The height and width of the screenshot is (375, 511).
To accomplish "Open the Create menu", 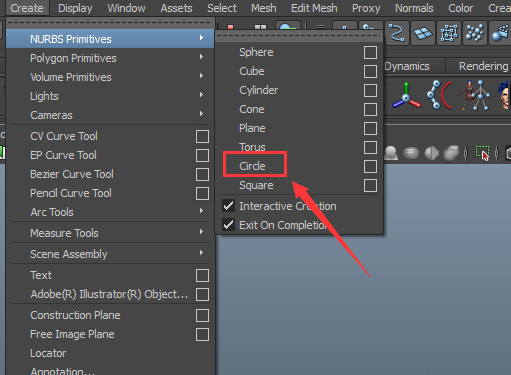I will click(27, 8).
